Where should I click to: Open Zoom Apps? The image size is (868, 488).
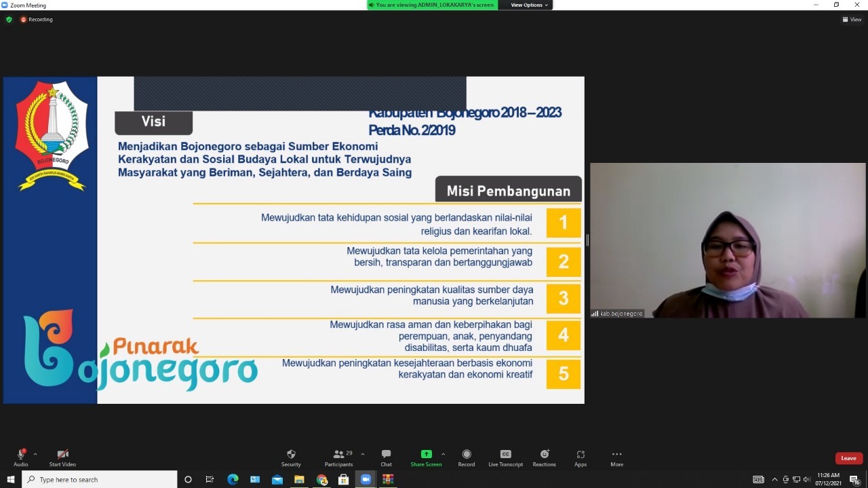pos(580,456)
